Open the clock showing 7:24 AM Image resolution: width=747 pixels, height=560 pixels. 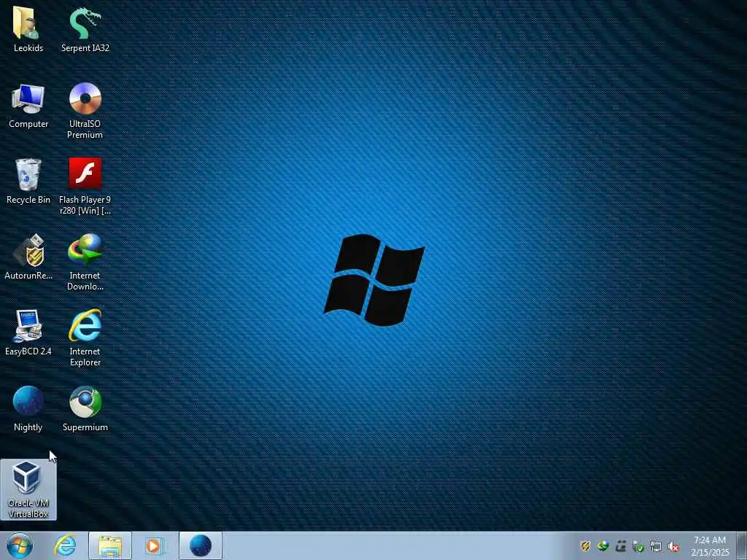(x=710, y=546)
